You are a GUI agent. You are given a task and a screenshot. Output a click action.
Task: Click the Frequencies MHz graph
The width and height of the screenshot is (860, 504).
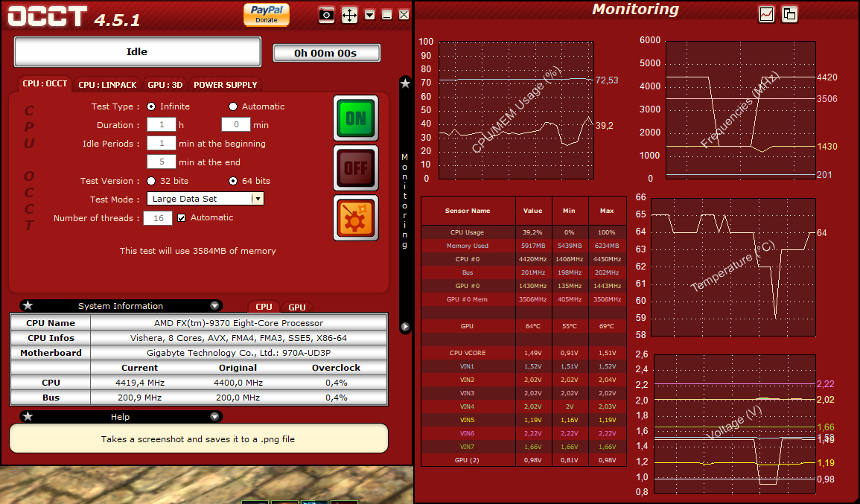coord(740,109)
